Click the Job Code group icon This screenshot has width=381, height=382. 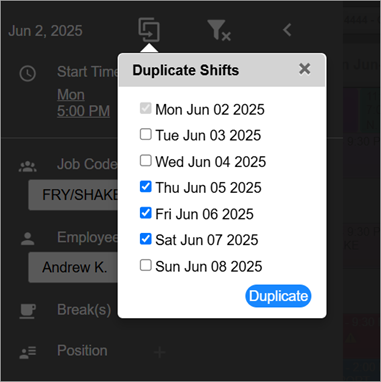click(28, 166)
